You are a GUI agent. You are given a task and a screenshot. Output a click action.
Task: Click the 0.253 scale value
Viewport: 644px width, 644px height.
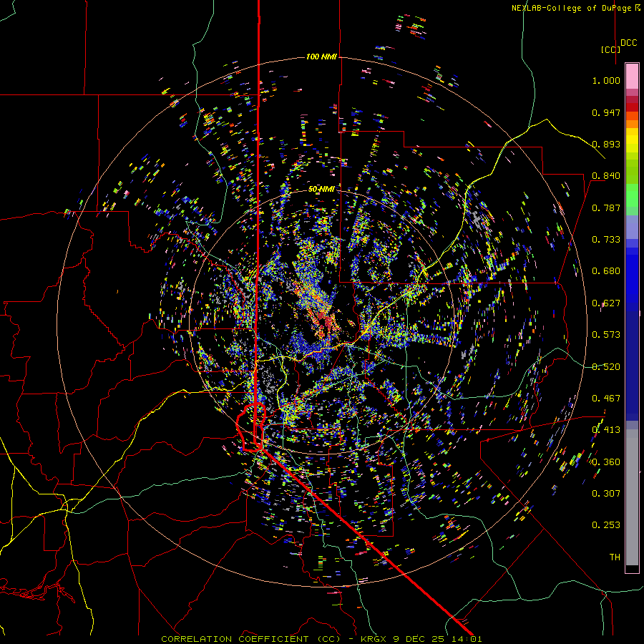(x=606, y=525)
